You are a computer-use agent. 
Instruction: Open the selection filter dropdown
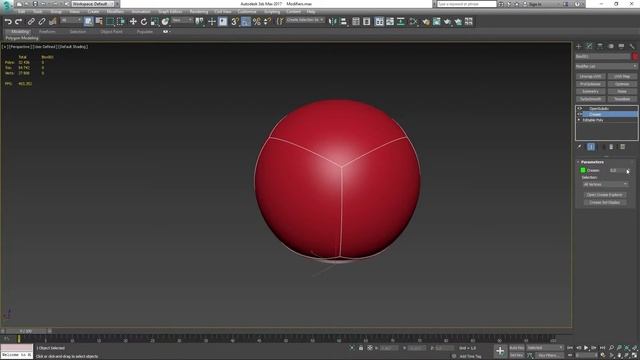click(71, 20)
